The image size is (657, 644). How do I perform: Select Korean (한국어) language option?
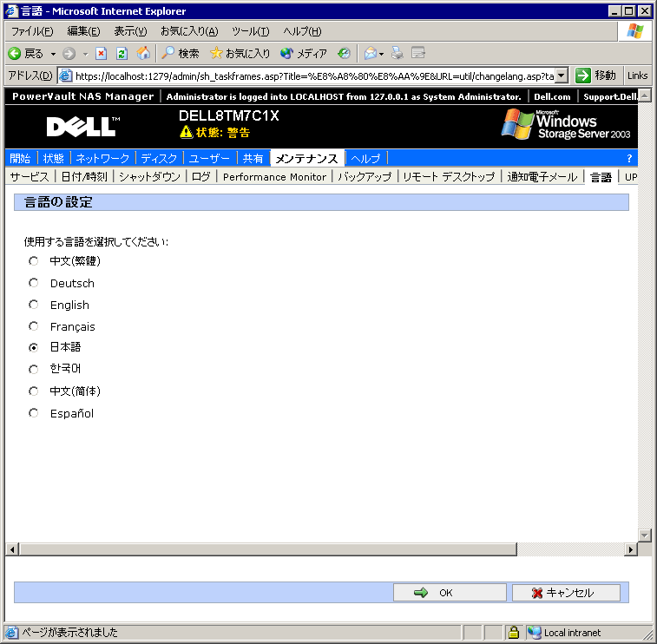[x=34, y=369]
